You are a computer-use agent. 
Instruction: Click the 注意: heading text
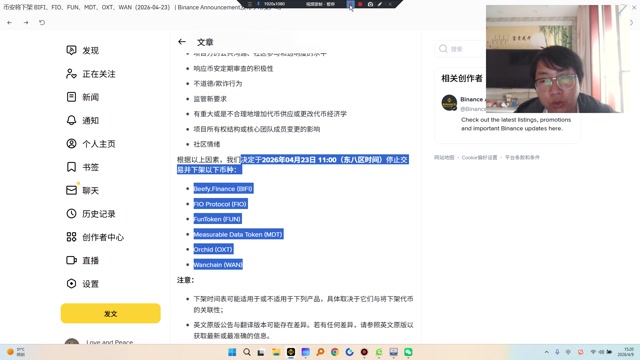pos(185,280)
